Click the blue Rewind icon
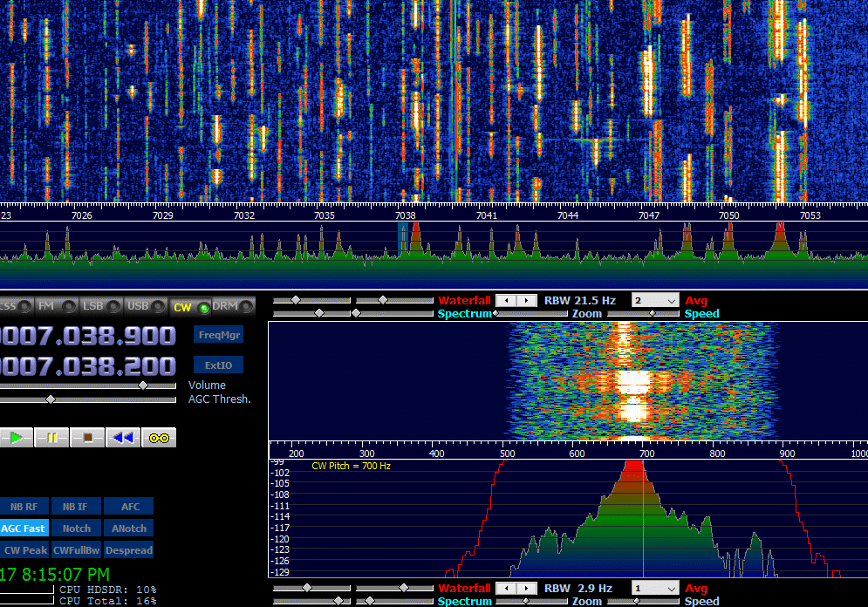 (x=121, y=437)
